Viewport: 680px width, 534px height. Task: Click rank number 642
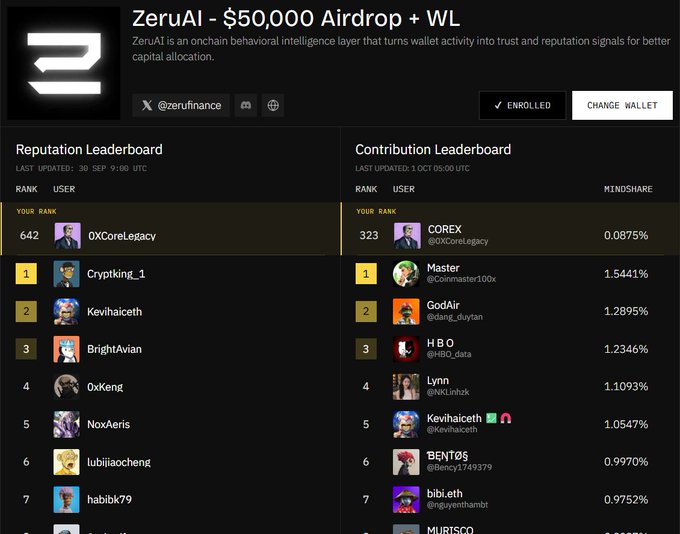click(x=29, y=235)
